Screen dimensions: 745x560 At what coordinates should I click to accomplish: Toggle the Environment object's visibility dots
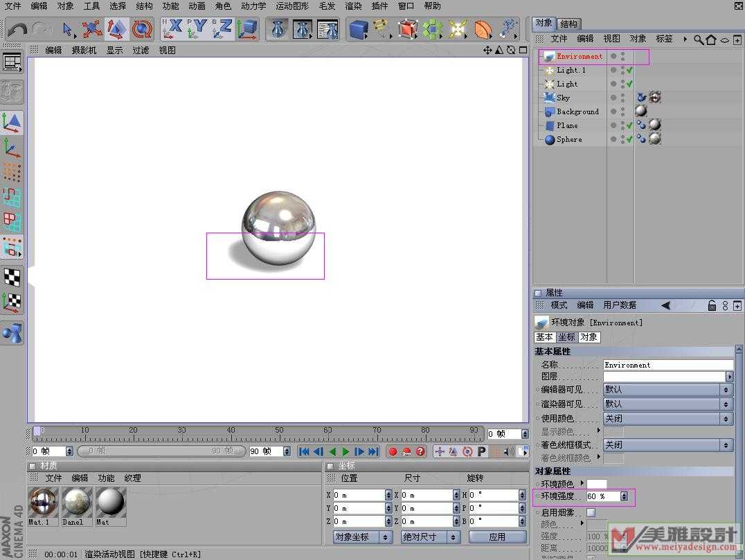(x=622, y=57)
